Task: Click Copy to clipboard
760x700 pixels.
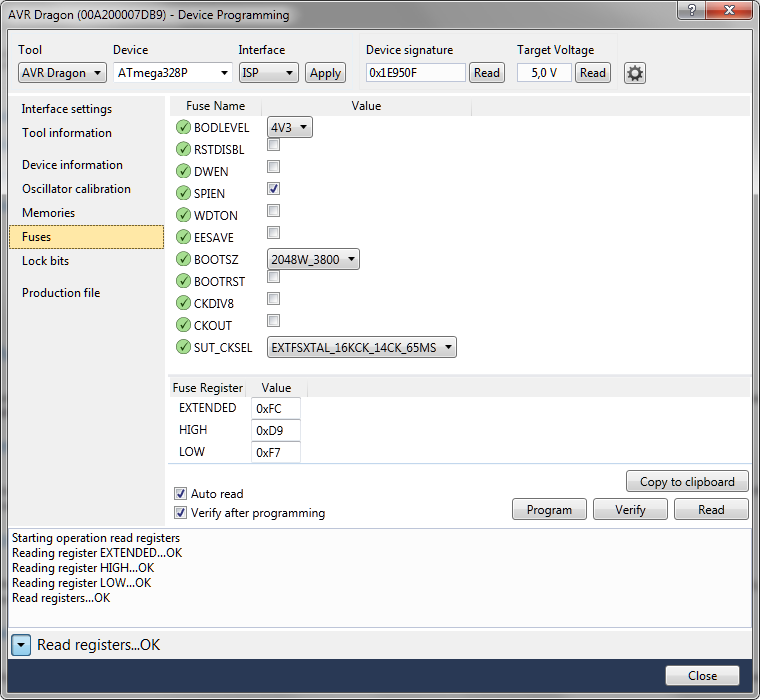Action: click(x=687, y=481)
